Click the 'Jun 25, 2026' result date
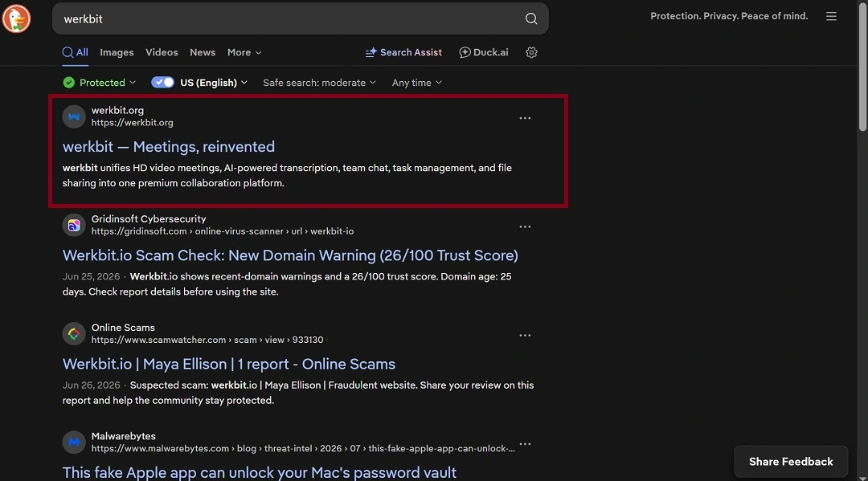The width and height of the screenshot is (868, 481). click(91, 276)
